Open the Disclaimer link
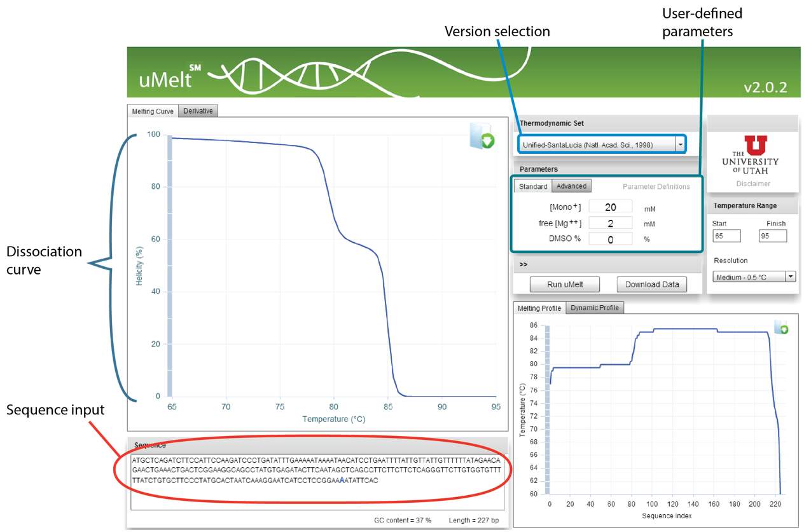Screen dimensions: 811x532 [753, 184]
